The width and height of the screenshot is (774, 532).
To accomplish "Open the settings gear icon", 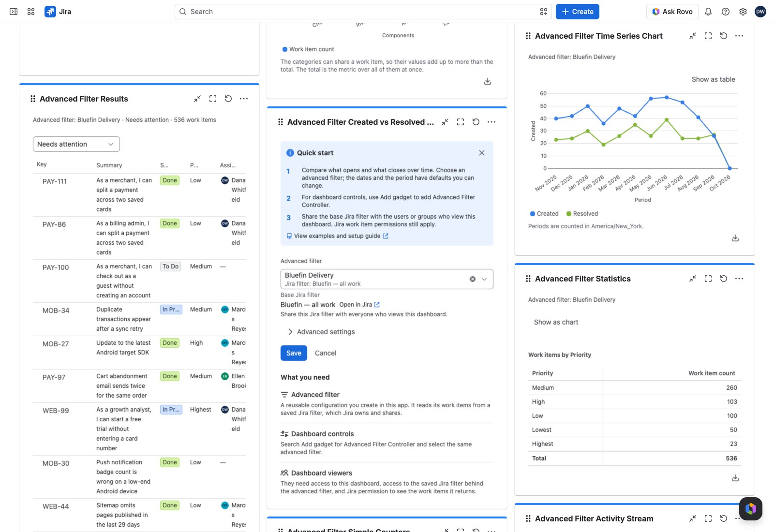I will 743,12.
